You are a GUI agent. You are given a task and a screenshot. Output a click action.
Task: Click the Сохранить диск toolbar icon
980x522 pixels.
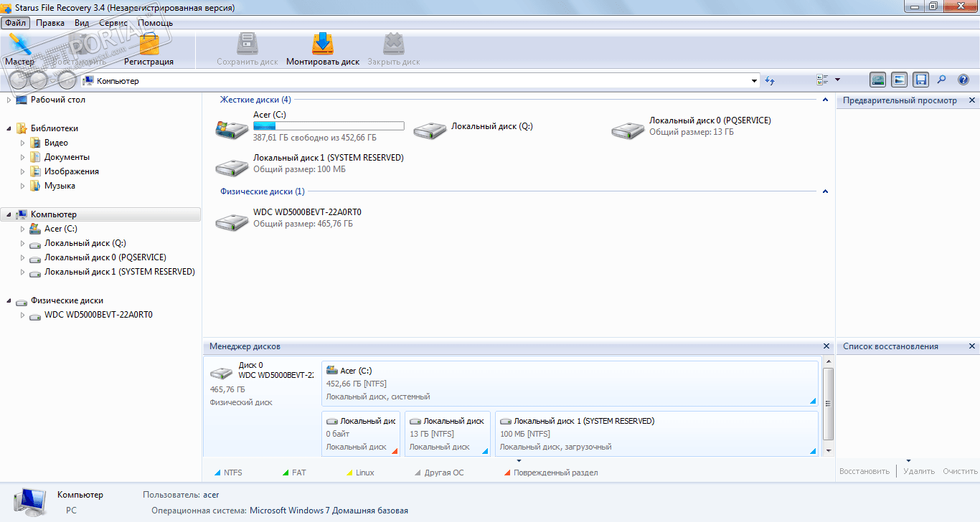point(248,49)
